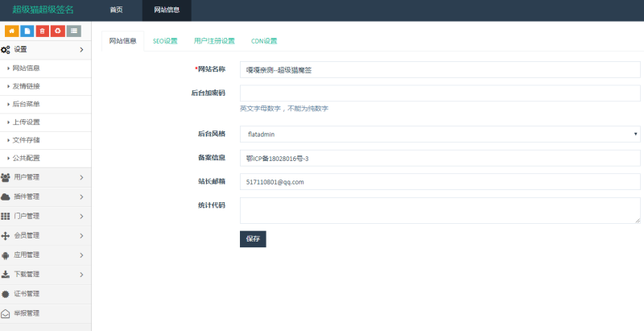Open the 首页 top navigation tab
644x331 pixels.
click(x=116, y=10)
